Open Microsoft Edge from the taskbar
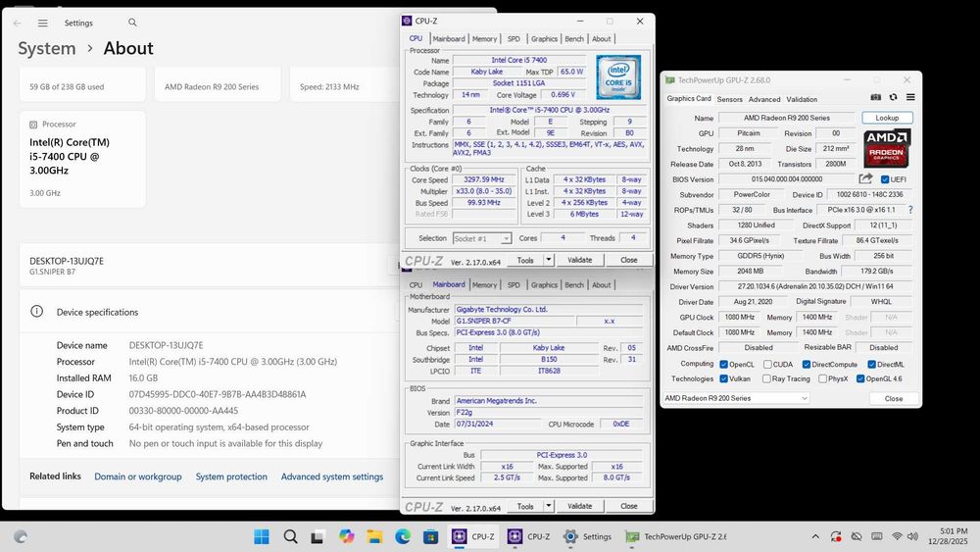Image resolution: width=980 pixels, height=552 pixels. pyautogui.click(x=402, y=536)
